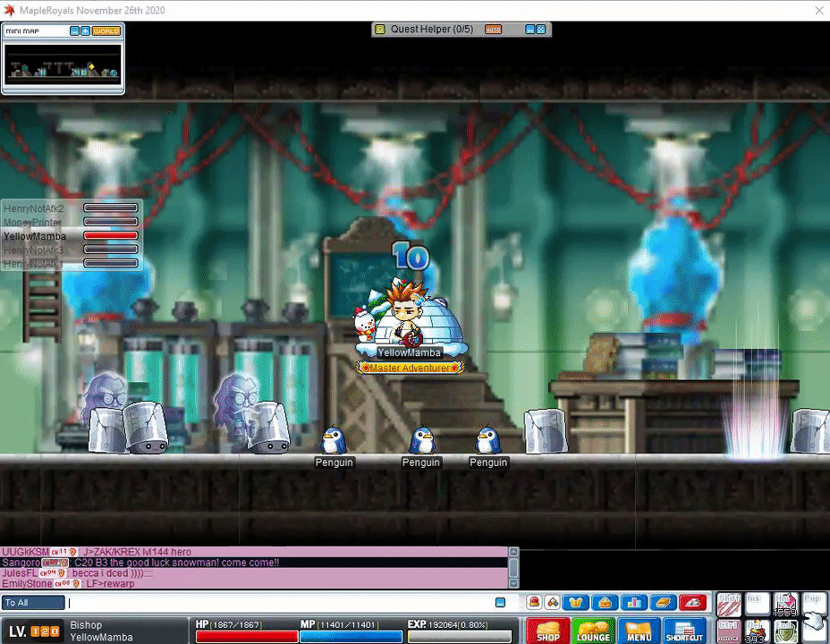The image size is (830, 644).
Task: Open the Inventory bag icon
Action: coord(605,602)
